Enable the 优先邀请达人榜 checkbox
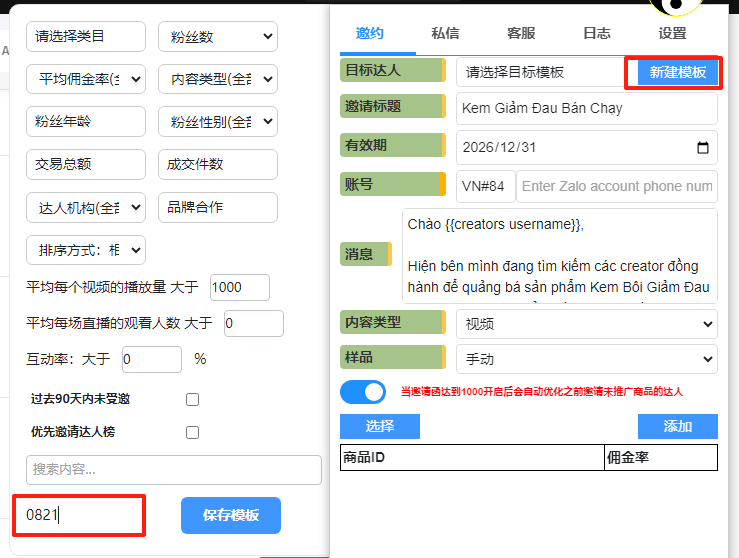Image resolution: width=739 pixels, height=558 pixels. pos(192,432)
